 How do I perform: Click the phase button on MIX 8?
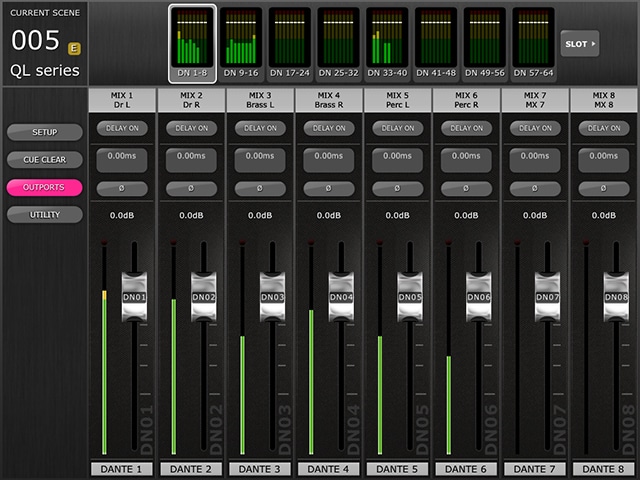[x=604, y=188]
